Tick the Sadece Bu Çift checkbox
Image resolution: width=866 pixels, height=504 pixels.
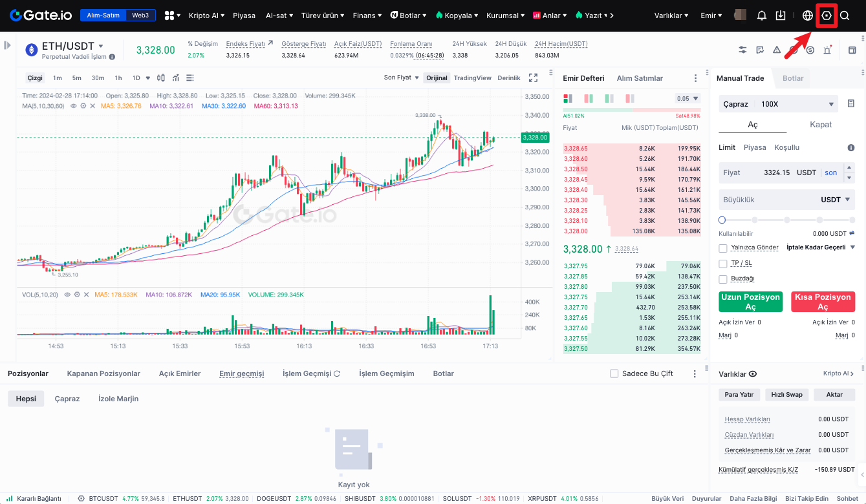(x=614, y=373)
